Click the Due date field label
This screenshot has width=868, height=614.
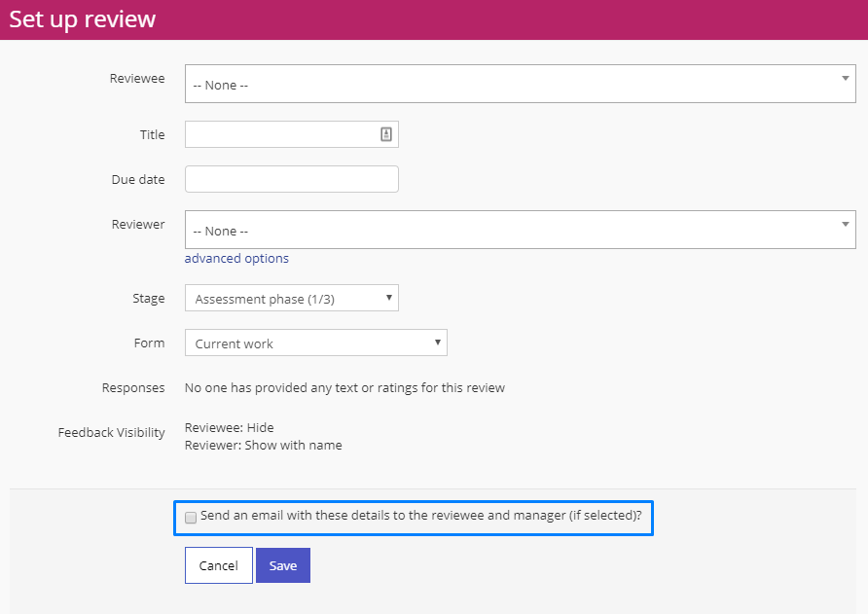click(x=138, y=179)
